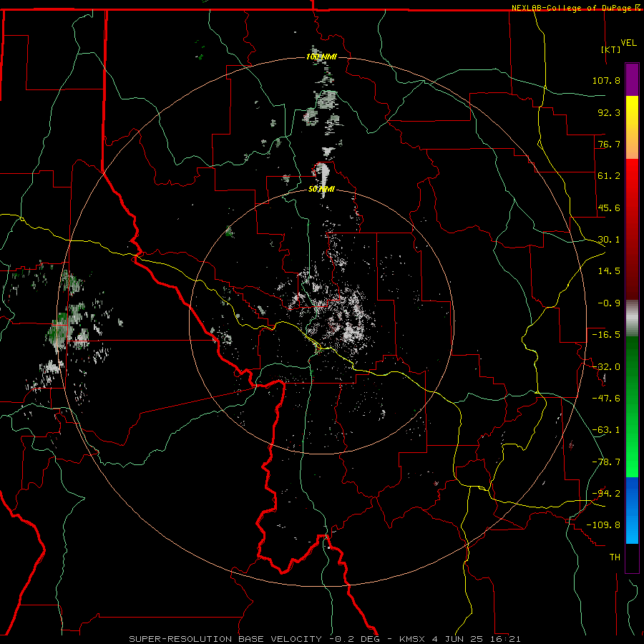The height and width of the screenshot is (644, 644).
Task: Select the -0.9 velocity scale label
Action: pos(609,303)
